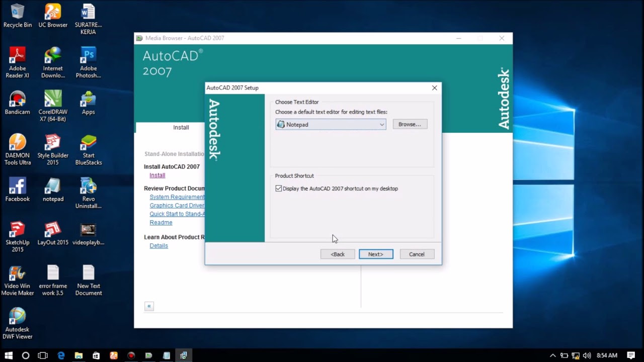The width and height of the screenshot is (644, 362).
Task: Select error frame work 3.5 file icon
Action: coord(53,280)
